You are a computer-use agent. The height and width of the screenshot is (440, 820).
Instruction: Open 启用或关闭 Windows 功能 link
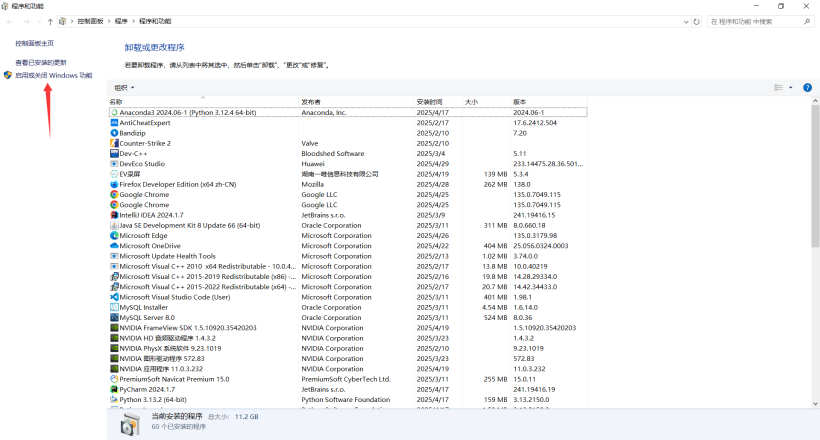(x=53, y=75)
